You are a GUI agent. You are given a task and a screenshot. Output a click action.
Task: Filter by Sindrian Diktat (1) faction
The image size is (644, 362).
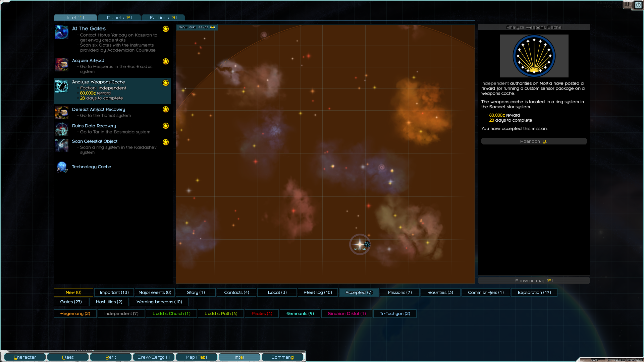pyautogui.click(x=347, y=313)
